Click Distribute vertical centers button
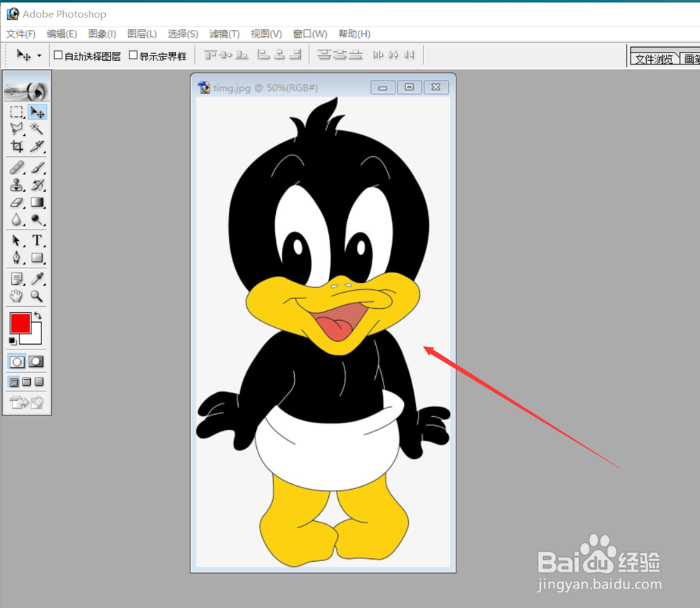 (x=339, y=55)
